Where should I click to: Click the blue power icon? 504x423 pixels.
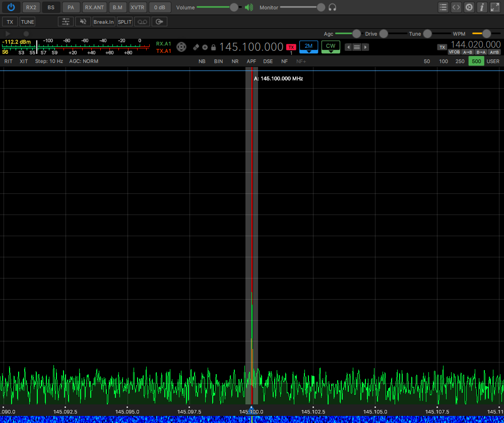point(11,8)
